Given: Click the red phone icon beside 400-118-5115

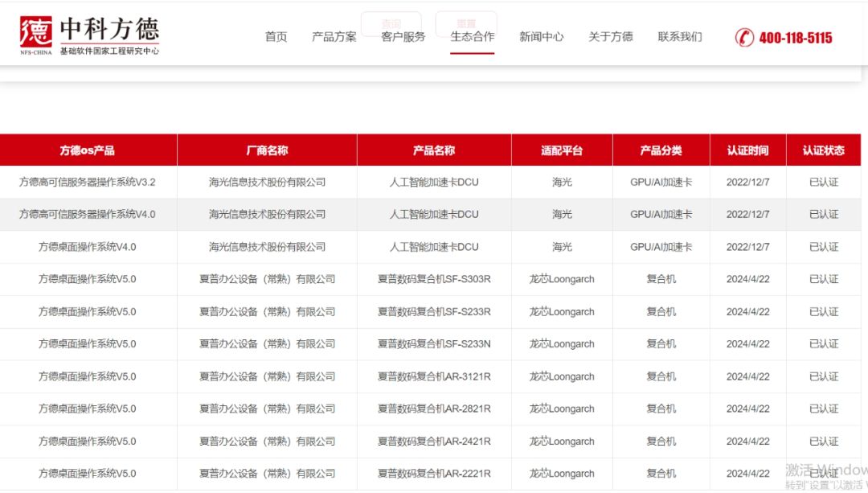Looking at the screenshot, I should point(744,38).
